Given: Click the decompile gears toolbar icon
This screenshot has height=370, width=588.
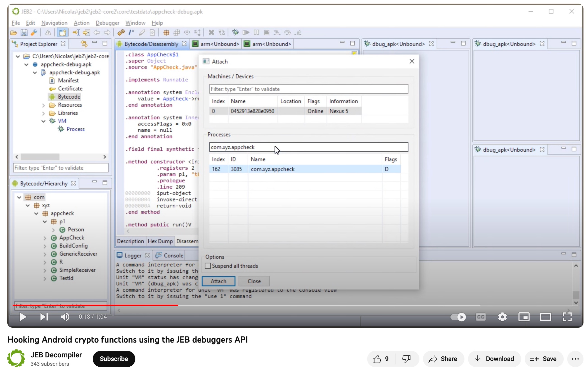Looking at the screenshot, I should pos(121,33).
